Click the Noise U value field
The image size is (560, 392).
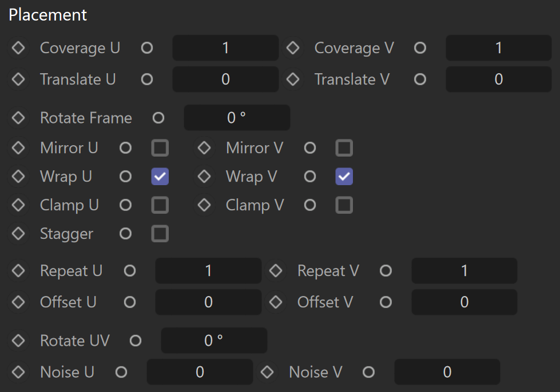[x=200, y=372]
